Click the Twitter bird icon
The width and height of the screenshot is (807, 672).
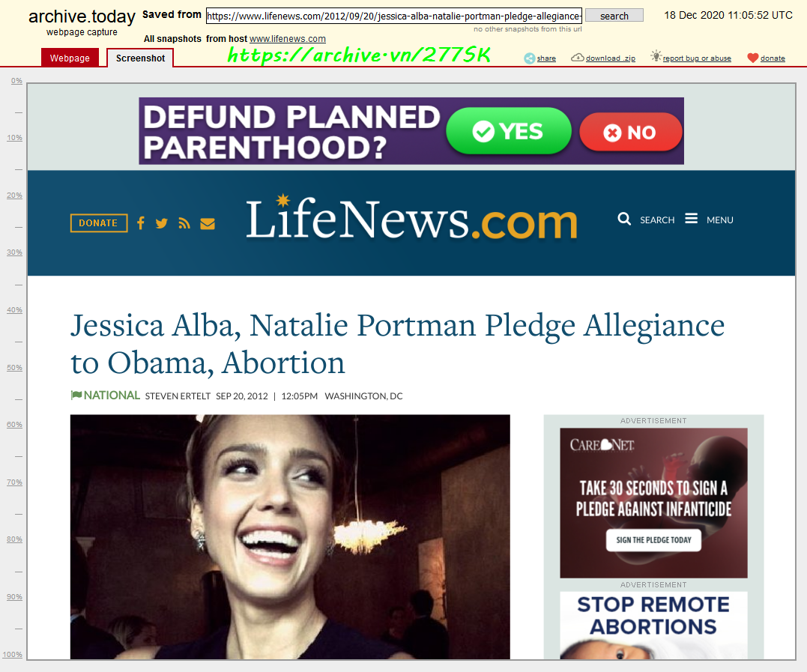coord(162,223)
